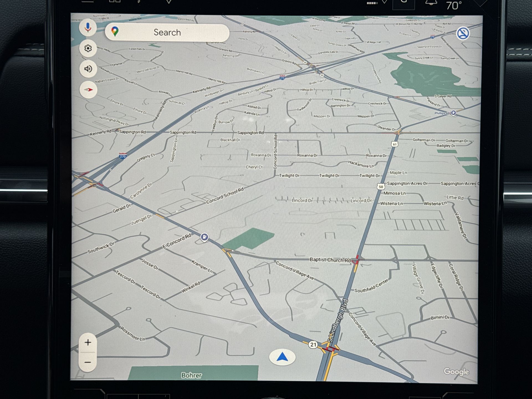Tap the Route 21 highway shield
532x399 pixels.
313,344
